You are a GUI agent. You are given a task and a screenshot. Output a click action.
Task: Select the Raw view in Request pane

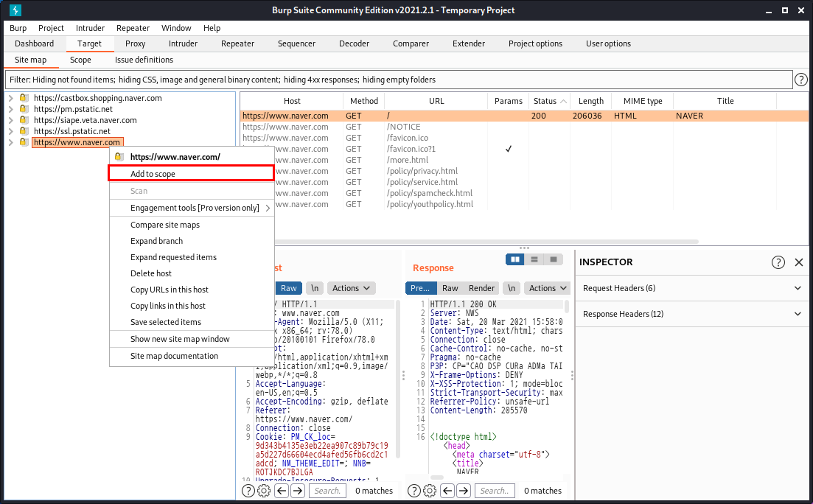click(289, 288)
